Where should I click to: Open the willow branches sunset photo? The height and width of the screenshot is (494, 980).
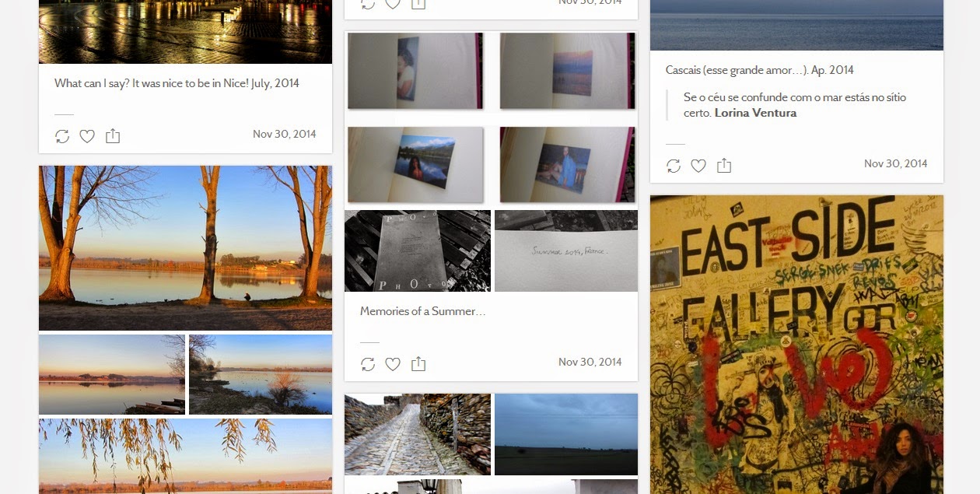[185, 456]
